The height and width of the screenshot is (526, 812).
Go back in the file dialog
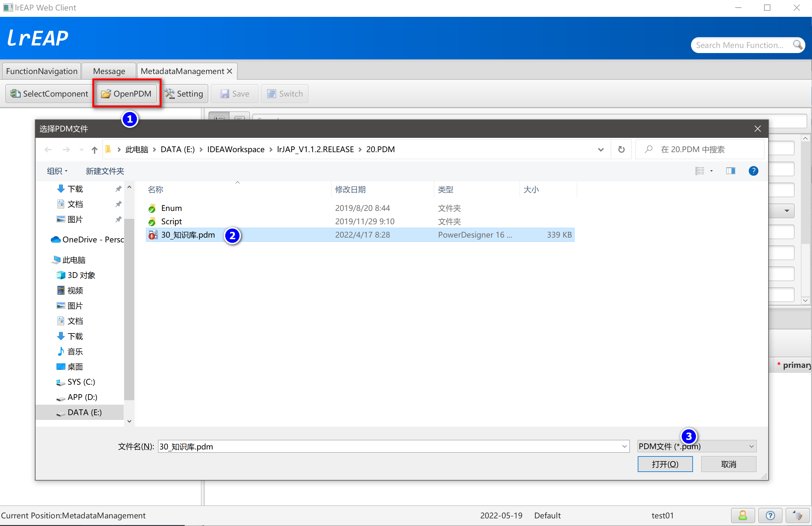(48, 150)
